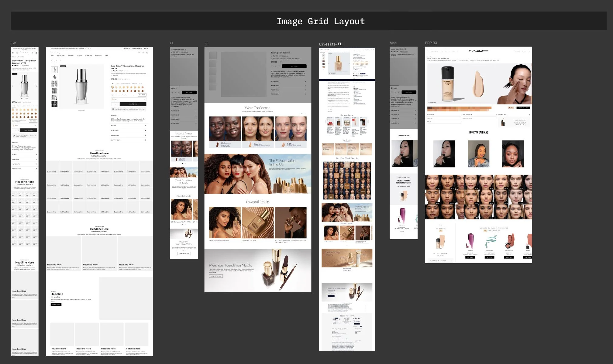Click LEARN MORE button under Headline in EW desktop
613x364 pixels.
(56, 304)
